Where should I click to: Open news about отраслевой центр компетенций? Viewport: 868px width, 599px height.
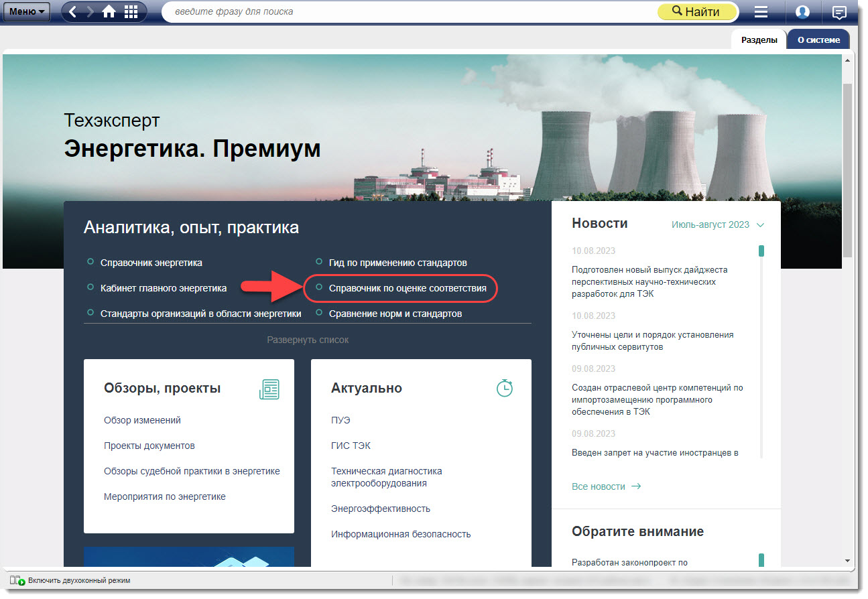[657, 400]
